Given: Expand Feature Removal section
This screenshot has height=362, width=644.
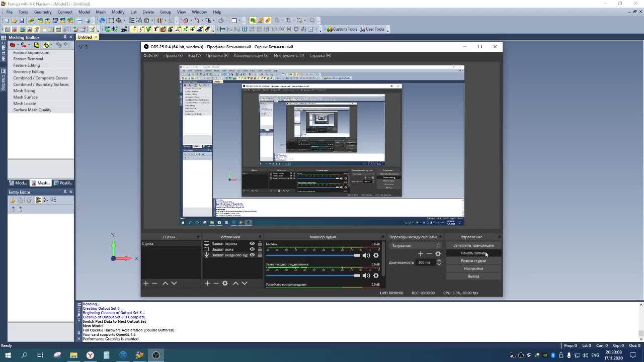Looking at the screenshot, I should pyautogui.click(x=28, y=59).
